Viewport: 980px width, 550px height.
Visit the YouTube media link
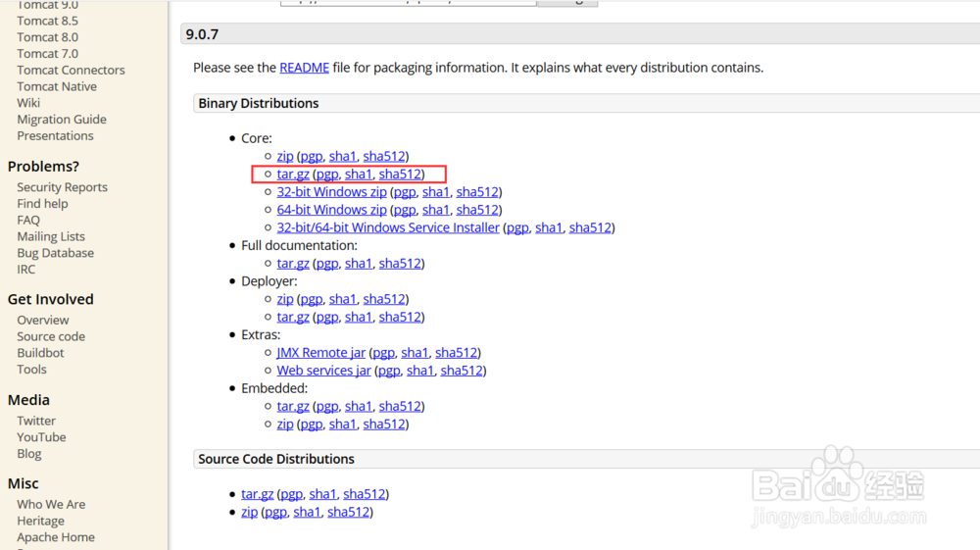[x=41, y=437]
